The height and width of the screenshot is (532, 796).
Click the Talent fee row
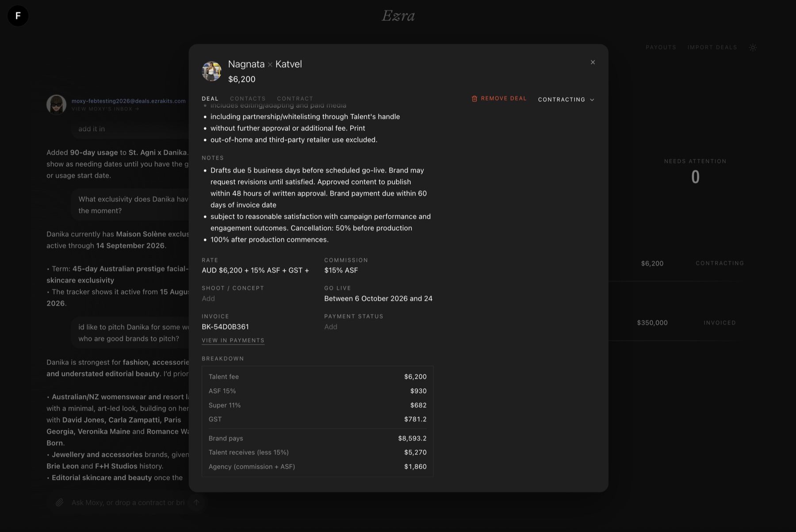pos(318,377)
